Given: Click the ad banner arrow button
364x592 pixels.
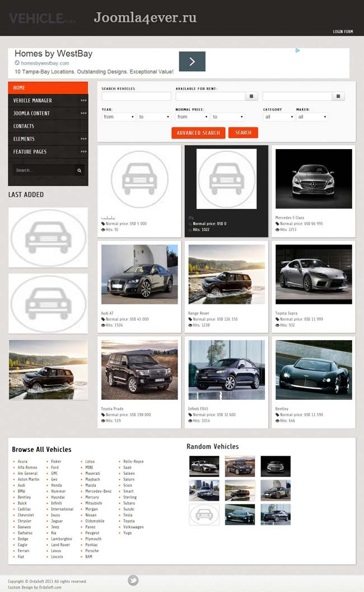Looking at the screenshot, I should click(x=192, y=62).
